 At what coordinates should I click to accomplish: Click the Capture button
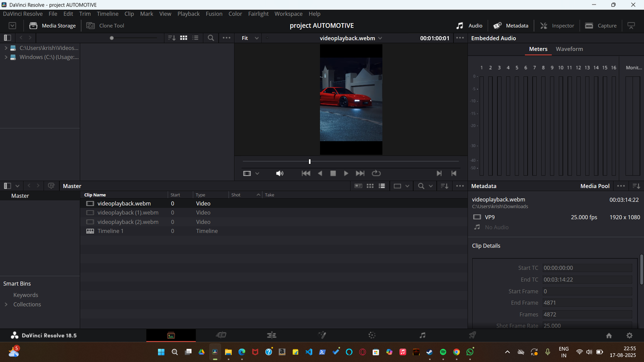[601, 25]
